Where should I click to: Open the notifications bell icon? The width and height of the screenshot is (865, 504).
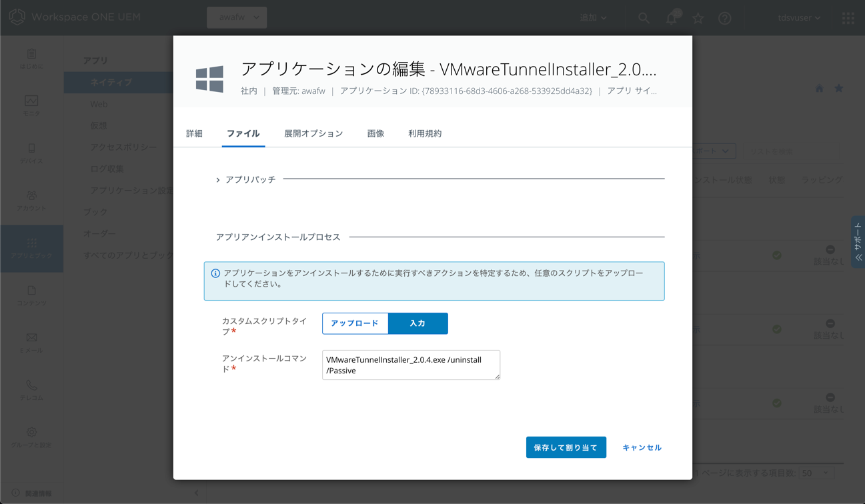coord(672,18)
